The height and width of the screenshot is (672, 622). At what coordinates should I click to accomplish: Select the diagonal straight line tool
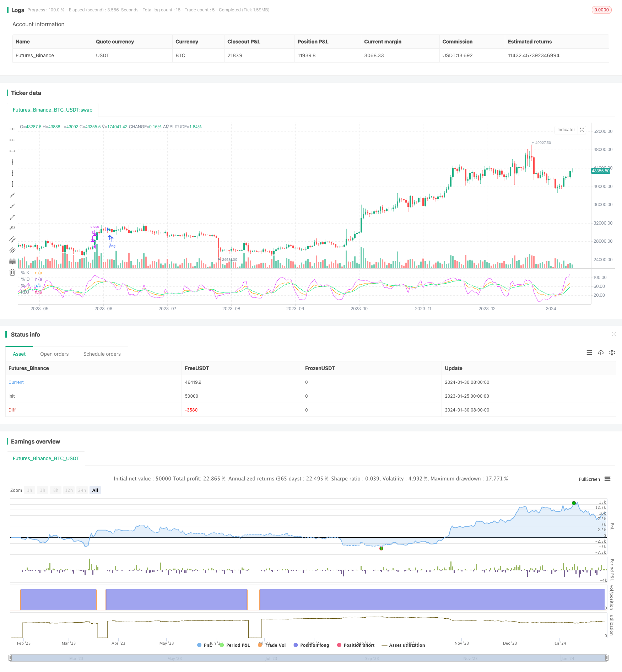tap(12, 195)
